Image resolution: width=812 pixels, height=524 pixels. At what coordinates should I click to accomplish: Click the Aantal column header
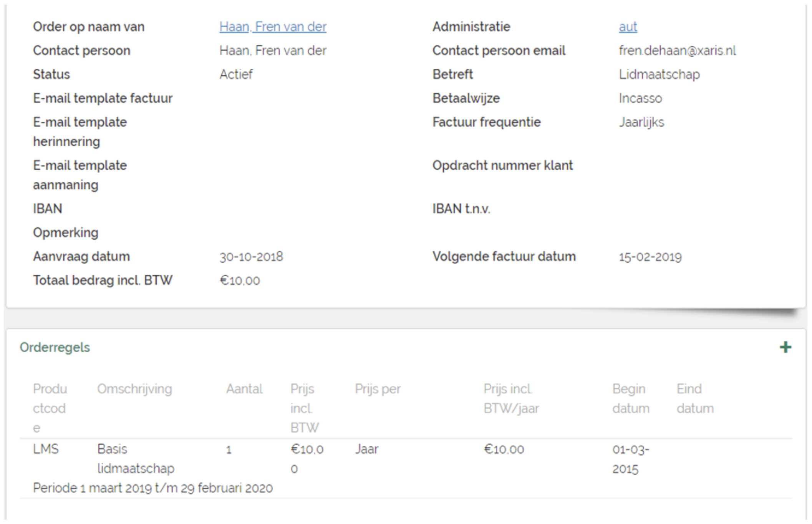244,389
